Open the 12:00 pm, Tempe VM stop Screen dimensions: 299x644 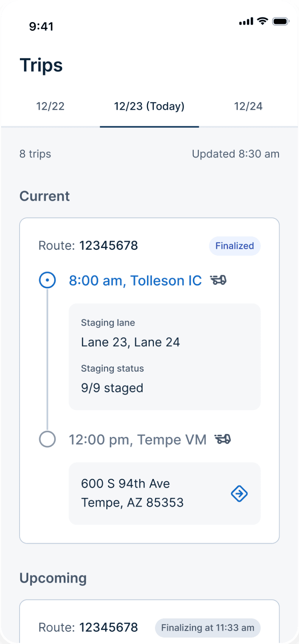pyautogui.click(x=138, y=440)
